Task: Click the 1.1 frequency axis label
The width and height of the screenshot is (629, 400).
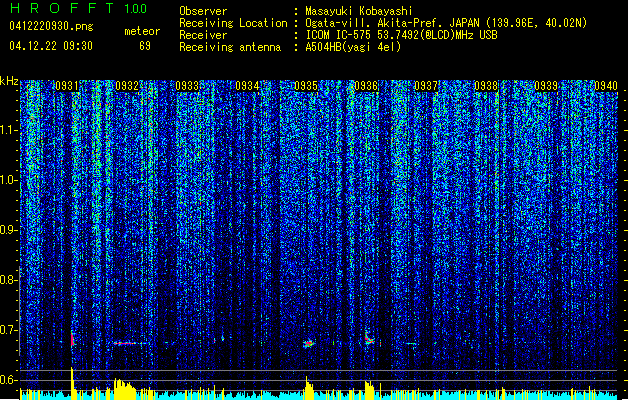Action: 8,130
